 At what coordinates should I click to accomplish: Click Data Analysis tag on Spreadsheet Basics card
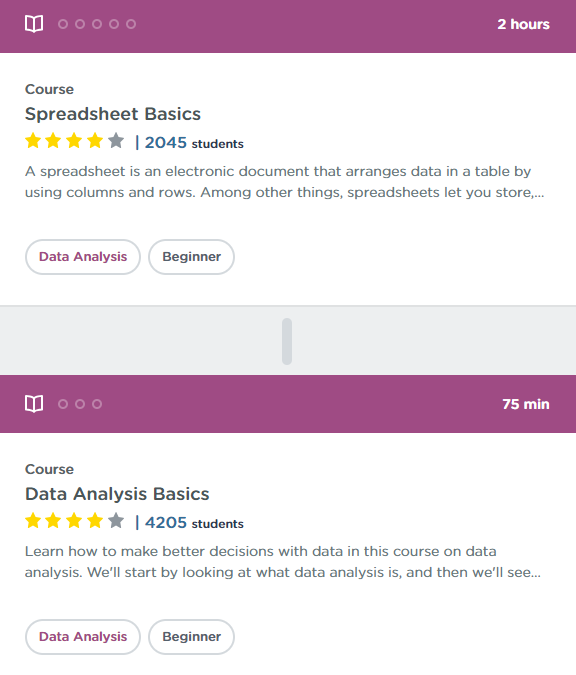coord(83,257)
